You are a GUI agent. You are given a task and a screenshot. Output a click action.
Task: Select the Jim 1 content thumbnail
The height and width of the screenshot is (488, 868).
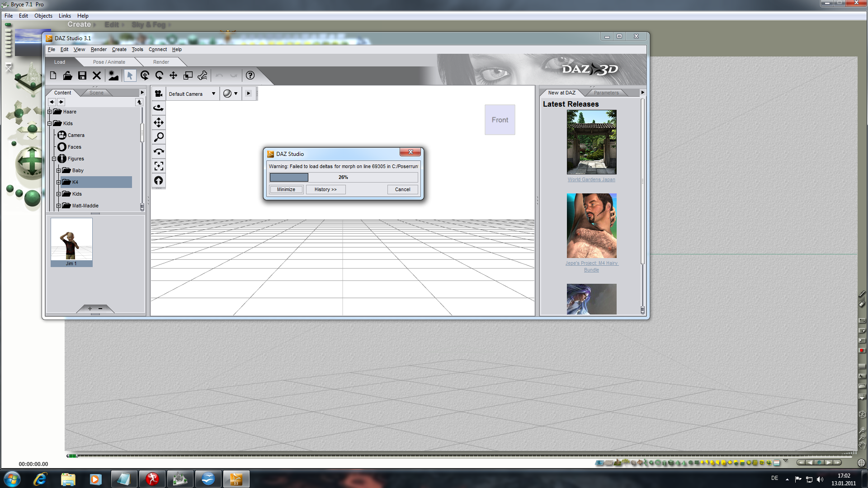tap(71, 242)
